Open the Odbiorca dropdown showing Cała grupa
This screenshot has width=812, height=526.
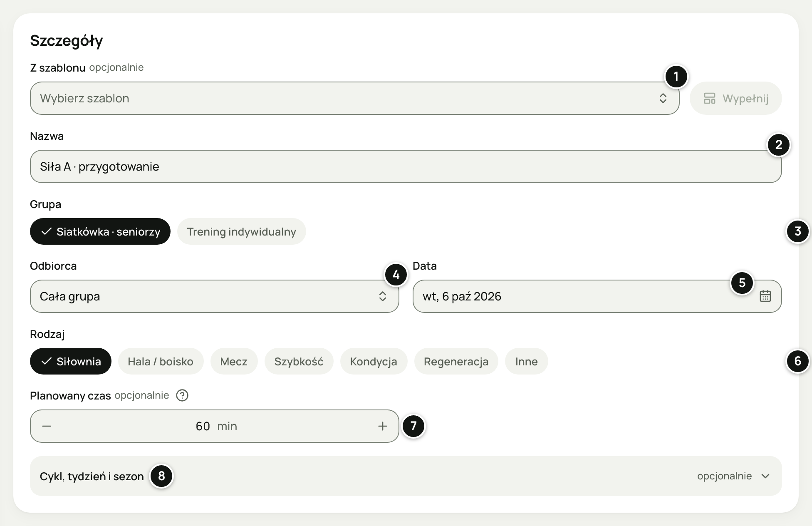[214, 296]
